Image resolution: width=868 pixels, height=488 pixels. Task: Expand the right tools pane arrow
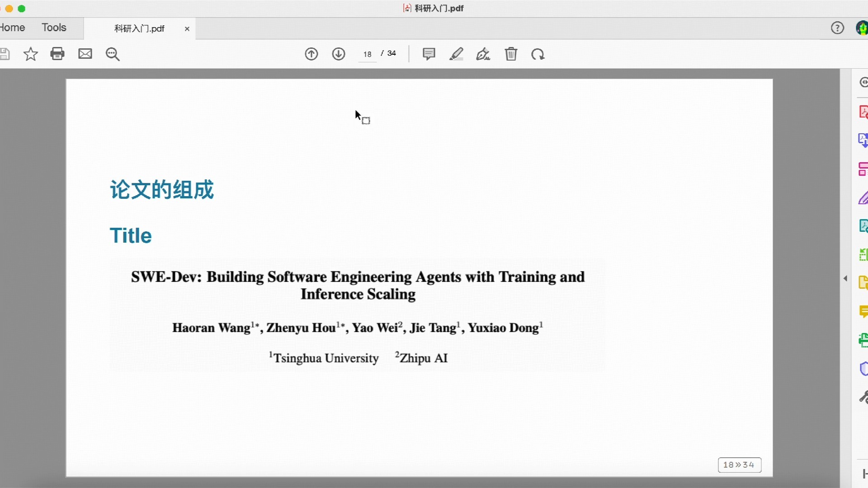click(x=845, y=278)
